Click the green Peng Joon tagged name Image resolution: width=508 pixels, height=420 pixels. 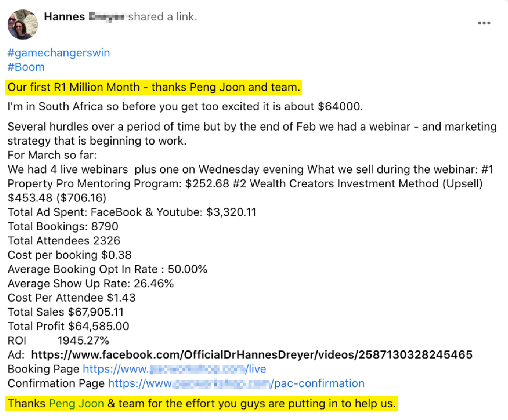coord(76,403)
